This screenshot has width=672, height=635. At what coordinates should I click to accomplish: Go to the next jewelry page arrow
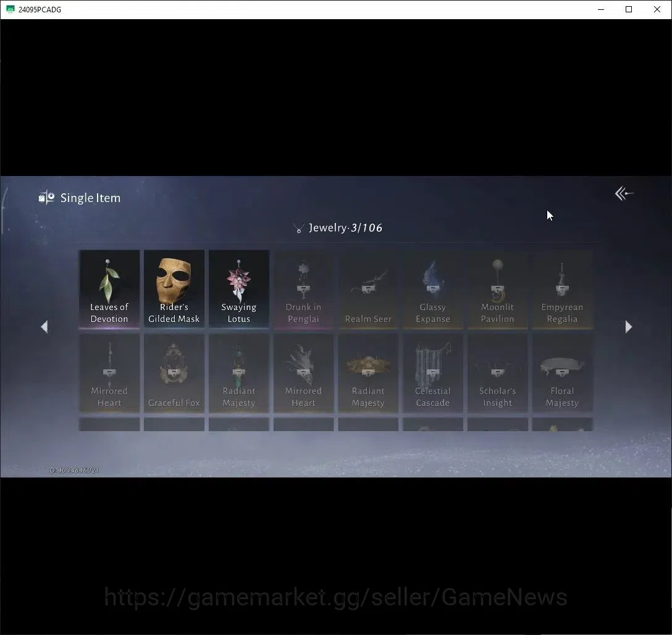[628, 327]
